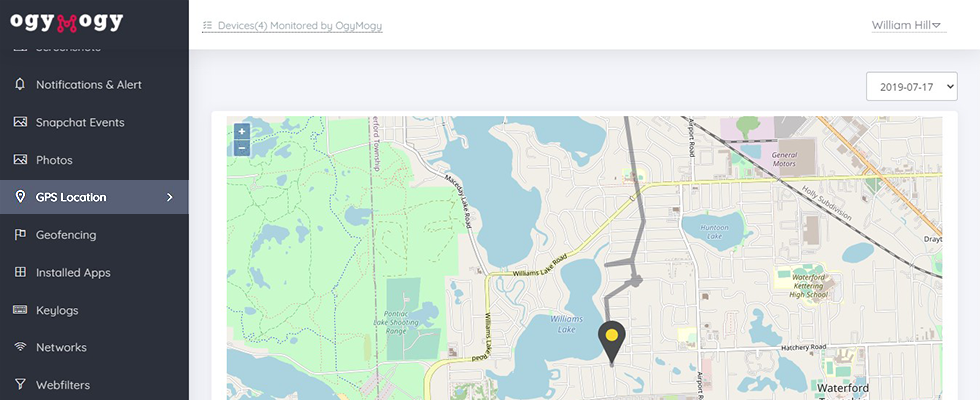Click the Snapchat Events image icon

(x=20, y=122)
